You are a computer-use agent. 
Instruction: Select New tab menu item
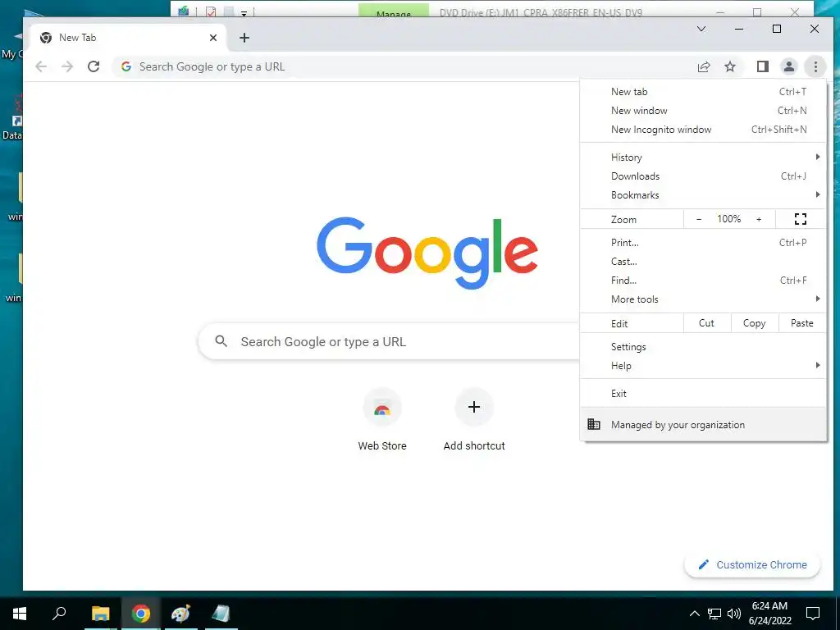pos(703,92)
